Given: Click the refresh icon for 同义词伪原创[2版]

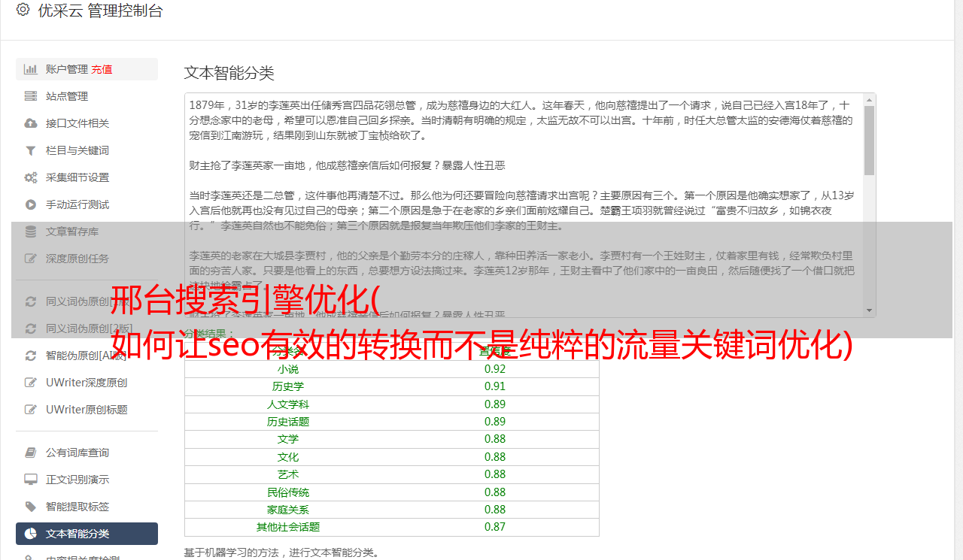Looking at the screenshot, I should point(31,328).
